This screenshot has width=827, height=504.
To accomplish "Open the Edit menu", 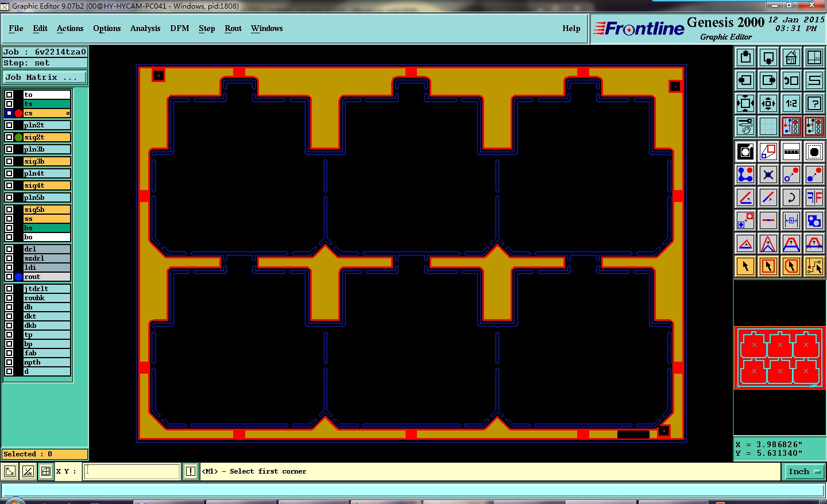I will pos(40,28).
